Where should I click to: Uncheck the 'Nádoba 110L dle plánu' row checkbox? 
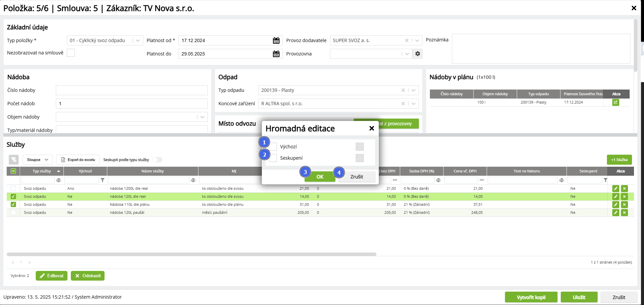[13, 204]
